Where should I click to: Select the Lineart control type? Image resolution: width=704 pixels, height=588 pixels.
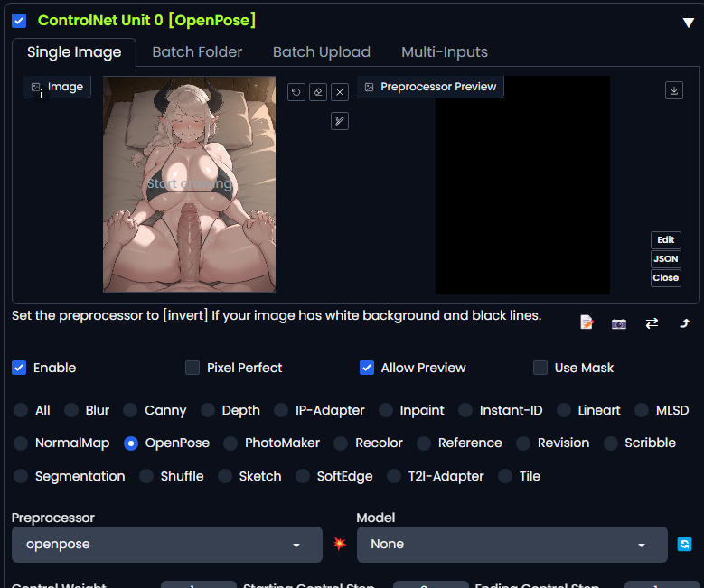click(563, 410)
